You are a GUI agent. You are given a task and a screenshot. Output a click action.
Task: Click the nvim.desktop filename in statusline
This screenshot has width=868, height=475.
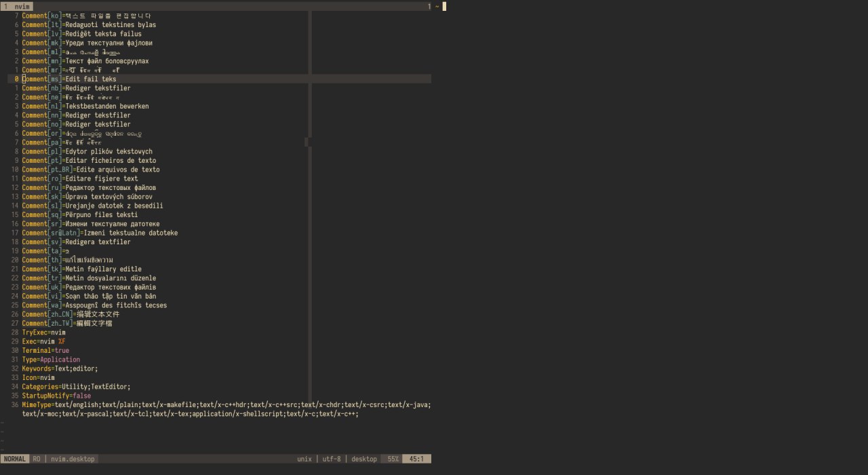[x=73, y=459]
